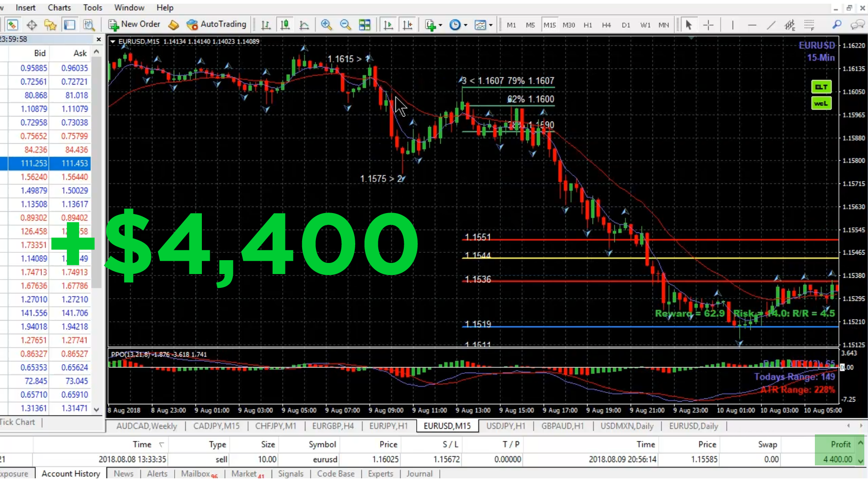Screen dimensions: 868x482
Task: Open the Periodicity clock icon
Action: coord(455,24)
